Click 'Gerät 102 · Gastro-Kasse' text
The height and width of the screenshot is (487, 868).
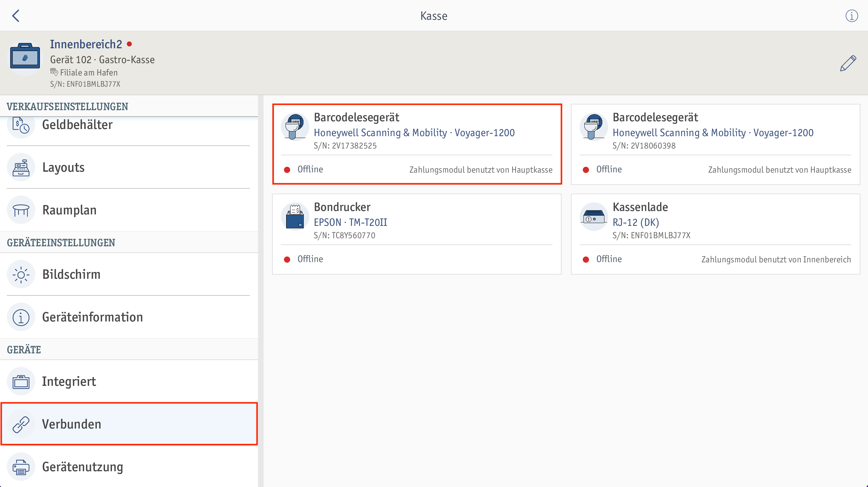102,60
